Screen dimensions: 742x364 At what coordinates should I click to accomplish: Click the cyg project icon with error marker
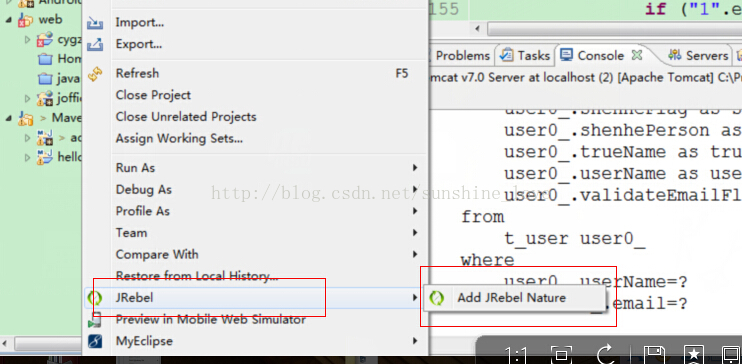[45, 40]
